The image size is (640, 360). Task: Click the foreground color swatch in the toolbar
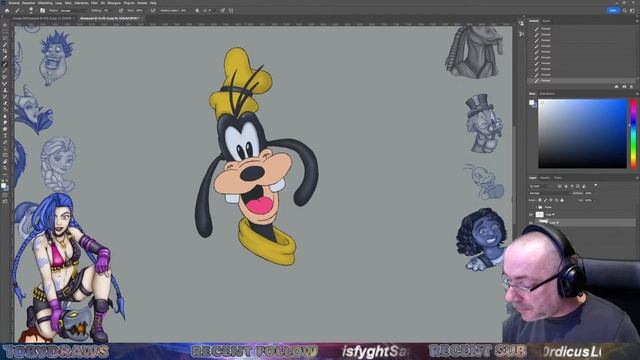click(3, 185)
